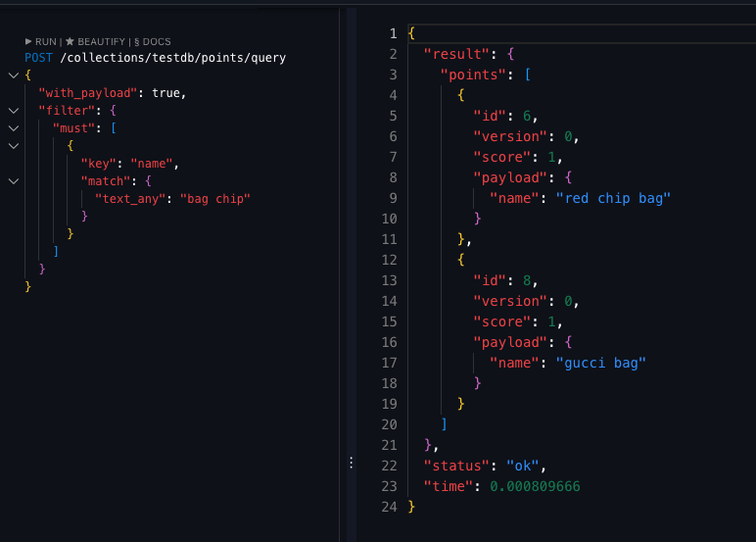This screenshot has height=542, width=756.
Task: Click the /collections/testdb/points/query endpoint path
Action: [x=172, y=58]
